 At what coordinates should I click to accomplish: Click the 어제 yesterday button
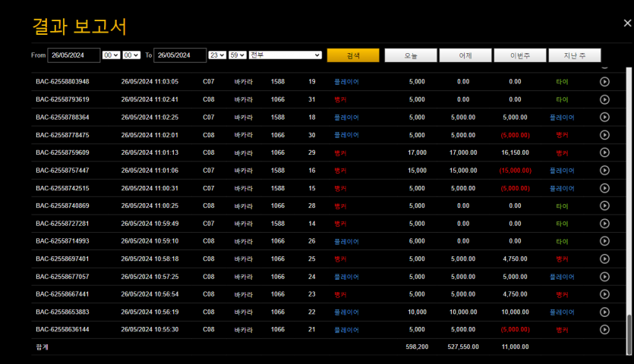465,55
